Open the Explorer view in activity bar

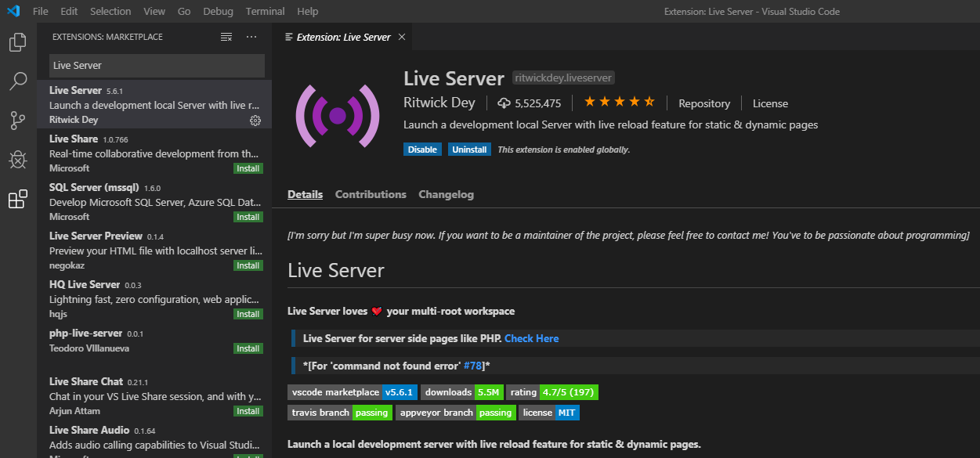pos(17,41)
